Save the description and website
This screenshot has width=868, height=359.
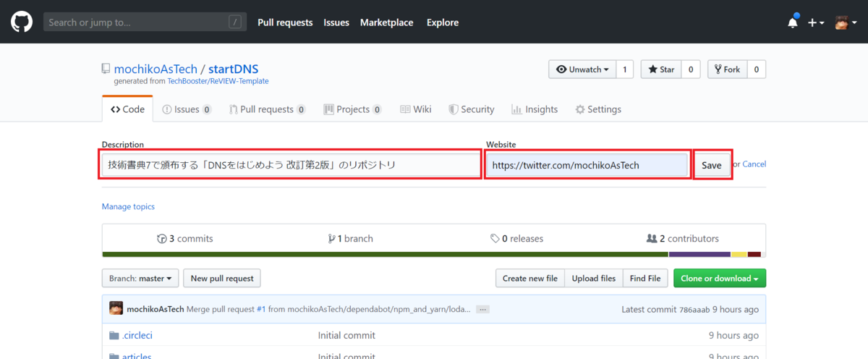click(712, 165)
